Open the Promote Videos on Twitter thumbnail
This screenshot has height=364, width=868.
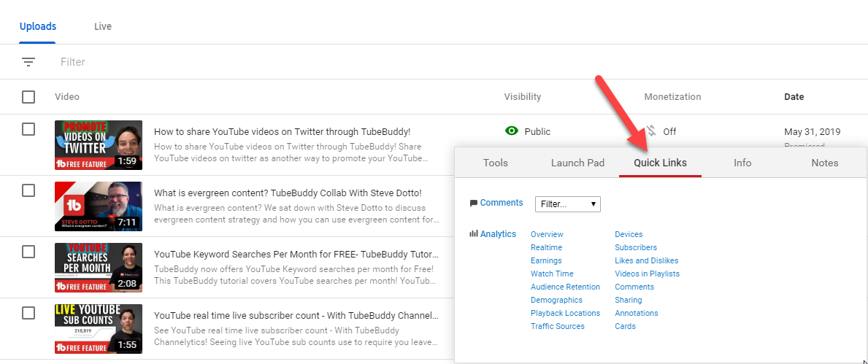[99, 145]
